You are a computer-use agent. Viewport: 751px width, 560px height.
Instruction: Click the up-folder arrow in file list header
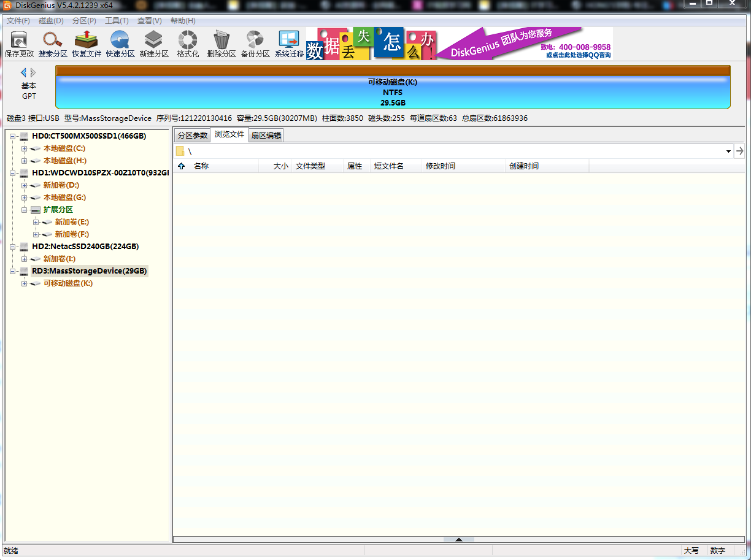[181, 166]
